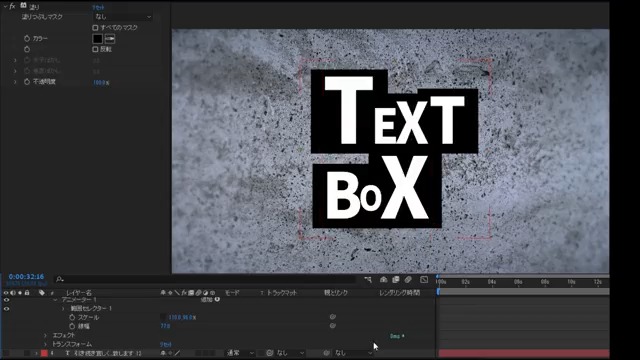The height and width of the screenshot is (360, 640).
Task: Enable the すべてのマスク checkbox
Action: [x=95, y=28]
